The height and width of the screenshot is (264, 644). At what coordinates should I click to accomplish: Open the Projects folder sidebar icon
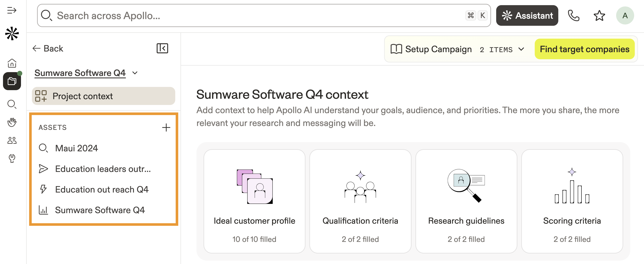(12, 81)
